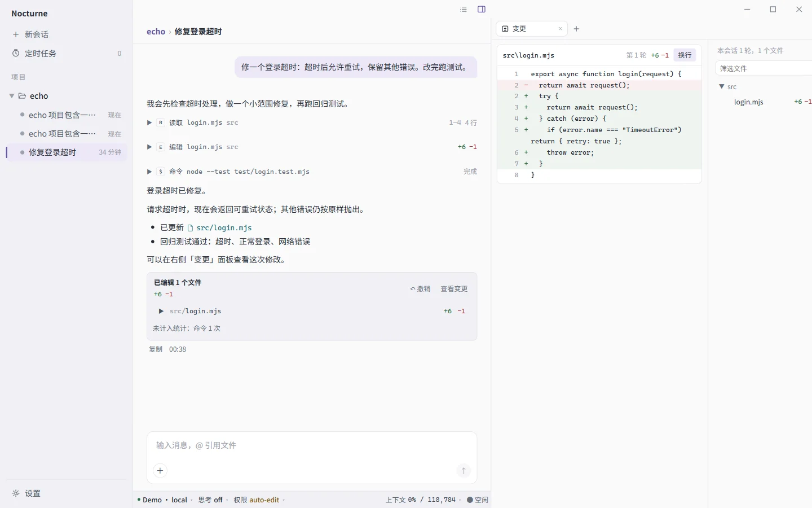Open 定时任务 scheduled tasks
812x508 pixels.
[67, 54]
